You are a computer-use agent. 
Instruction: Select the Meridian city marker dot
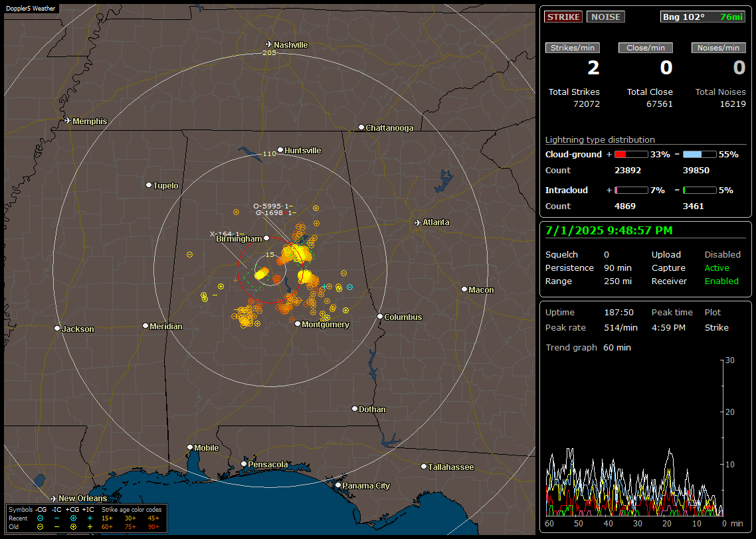tap(145, 326)
